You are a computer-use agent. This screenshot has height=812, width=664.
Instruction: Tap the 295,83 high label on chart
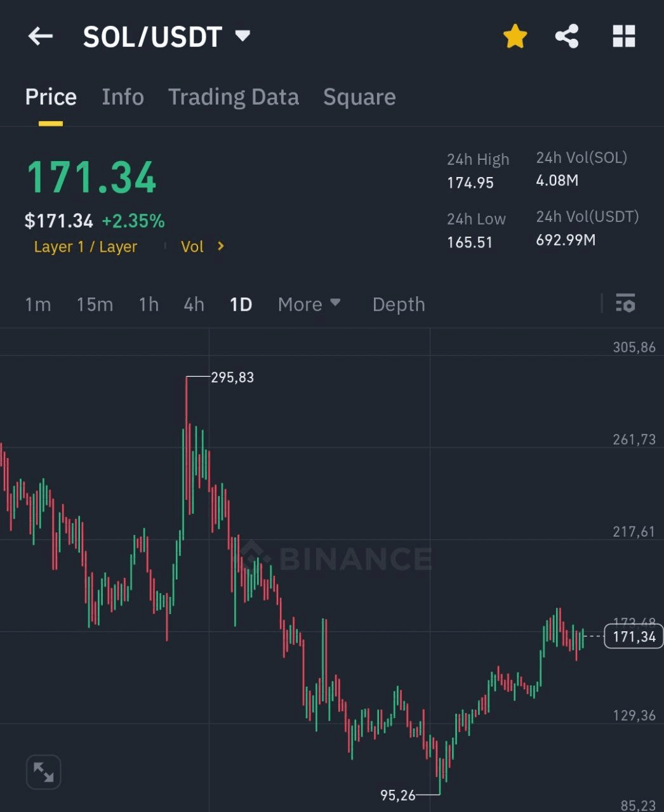pos(232,377)
